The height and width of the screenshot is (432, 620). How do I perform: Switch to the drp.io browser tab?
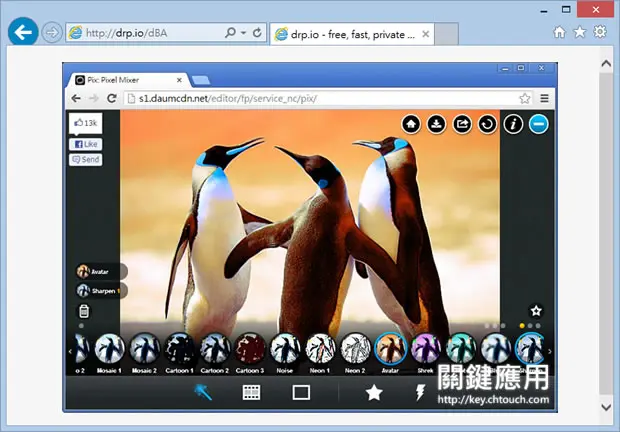[x=347, y=34]
